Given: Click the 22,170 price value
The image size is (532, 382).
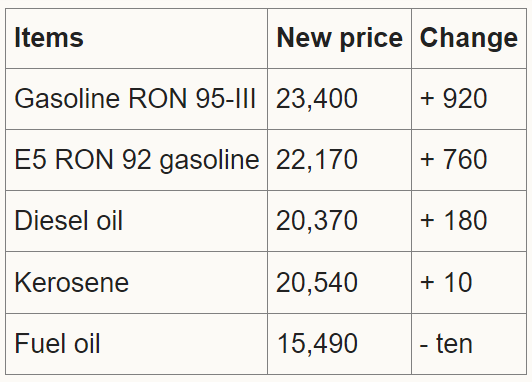Looking at the screenshot, I should (317, 160).
